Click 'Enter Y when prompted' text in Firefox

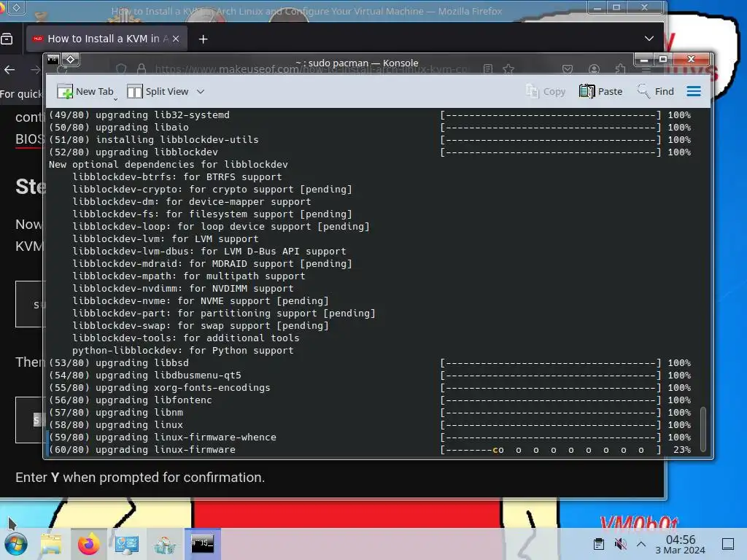pyautogui.click(x=139, y=477)
